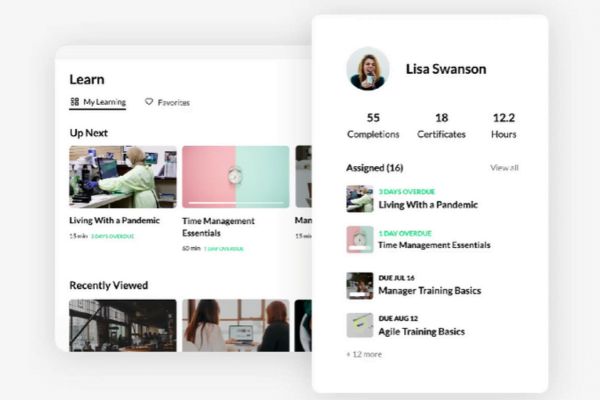Viewport: 600px width, 400px height.
Task: Click Living With a Pandemic title under Up Next
Action: [x=114, y=220]
